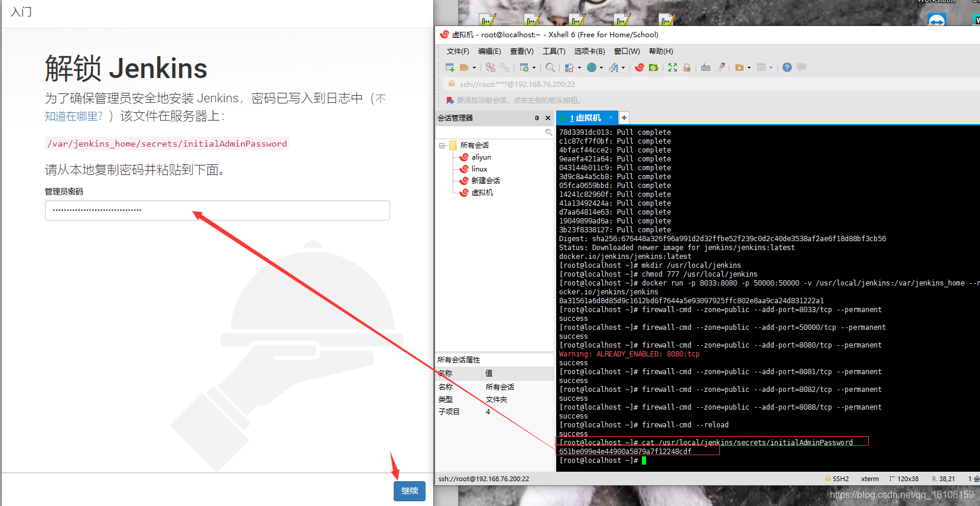Expand dropdown arrow next to properties gear icon

coord(534,68)
